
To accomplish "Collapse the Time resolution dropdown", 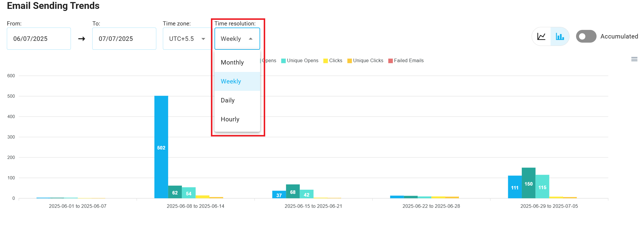I will point(237,39).
